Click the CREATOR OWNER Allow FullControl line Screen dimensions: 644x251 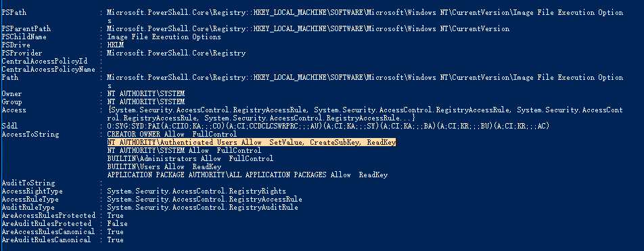click(172, 135)
